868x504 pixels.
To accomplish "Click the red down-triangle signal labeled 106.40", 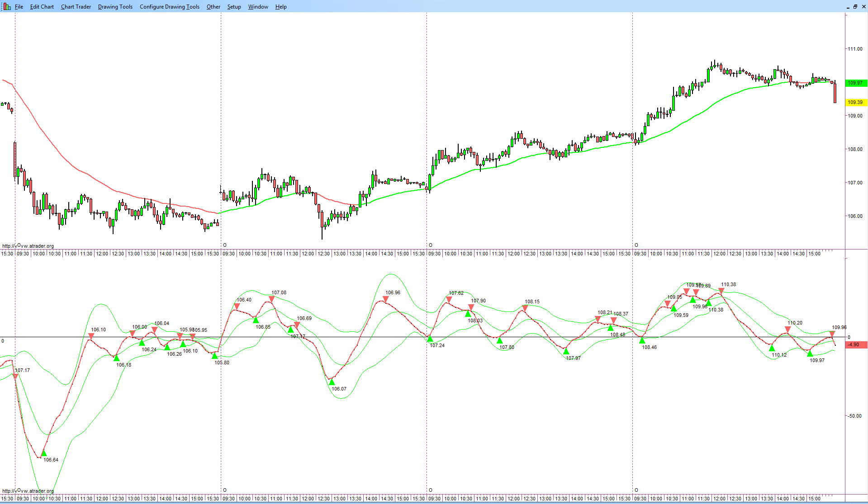I will coord(237,306).
